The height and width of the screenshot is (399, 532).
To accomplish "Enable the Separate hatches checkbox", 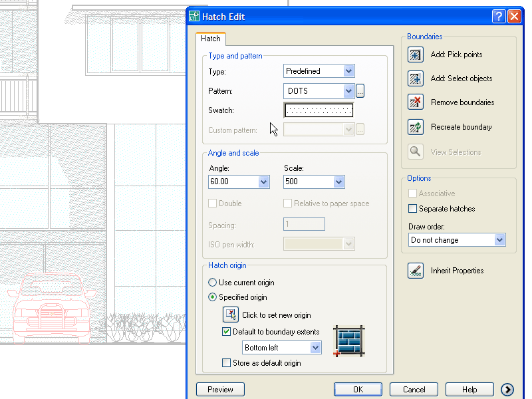I will (412, 208).
